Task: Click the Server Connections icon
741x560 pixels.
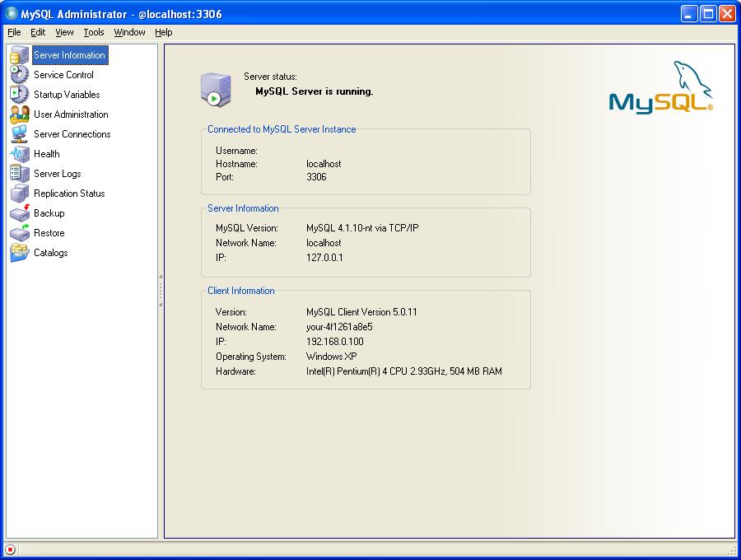Action: click(x=20, y=134)
